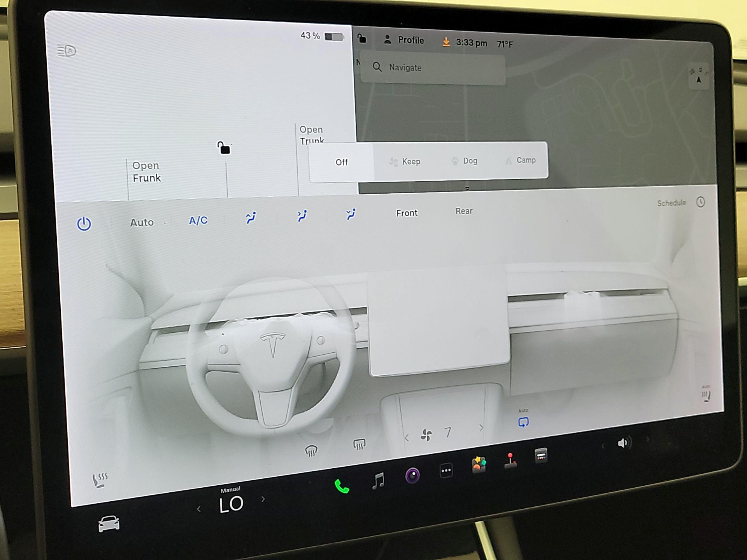Open the all apps ellipsis menu
Viewport: 747px width, 560px height.
[446, 471]
